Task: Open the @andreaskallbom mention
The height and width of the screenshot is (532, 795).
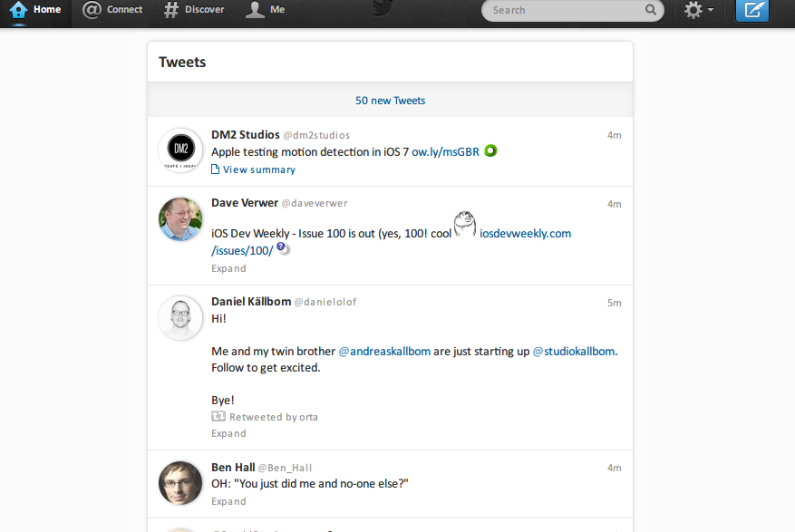Action: 384,351
